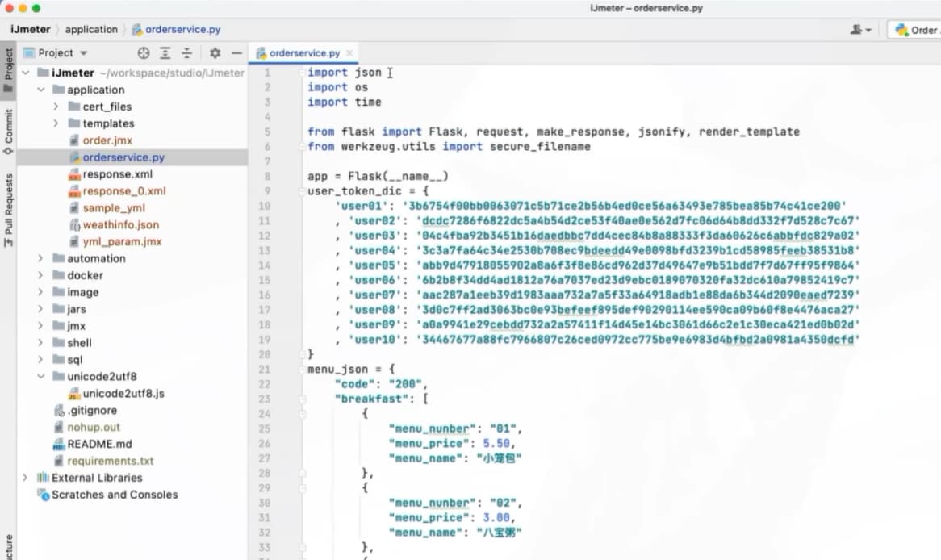Select sample_yml file
The height and width of the screenshot is (560, 941).
114,207
